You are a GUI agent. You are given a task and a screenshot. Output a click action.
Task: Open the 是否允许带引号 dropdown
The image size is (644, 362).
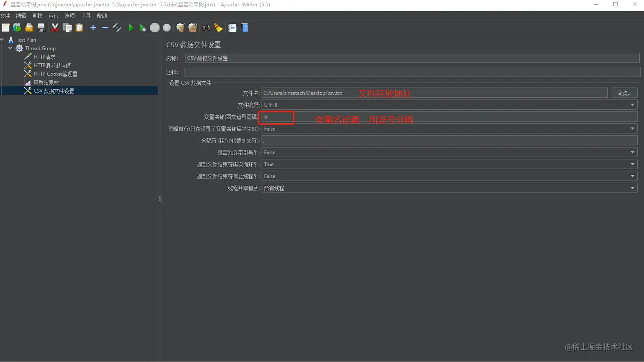pos(449,152)
